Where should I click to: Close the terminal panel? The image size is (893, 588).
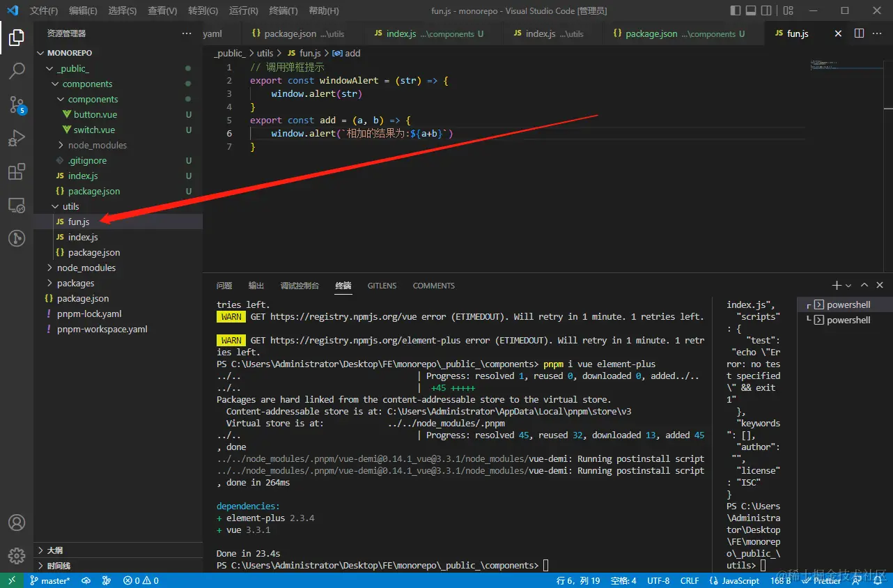click(880, 286)
